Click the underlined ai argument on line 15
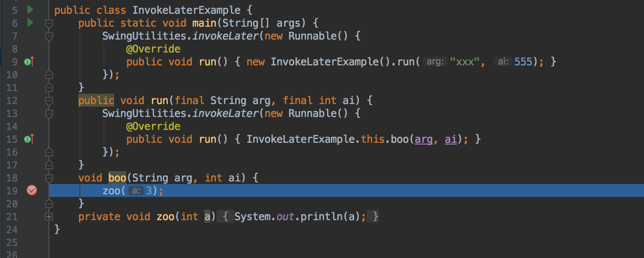This screenshot has height=258, width=644. (x=451, y=139)
